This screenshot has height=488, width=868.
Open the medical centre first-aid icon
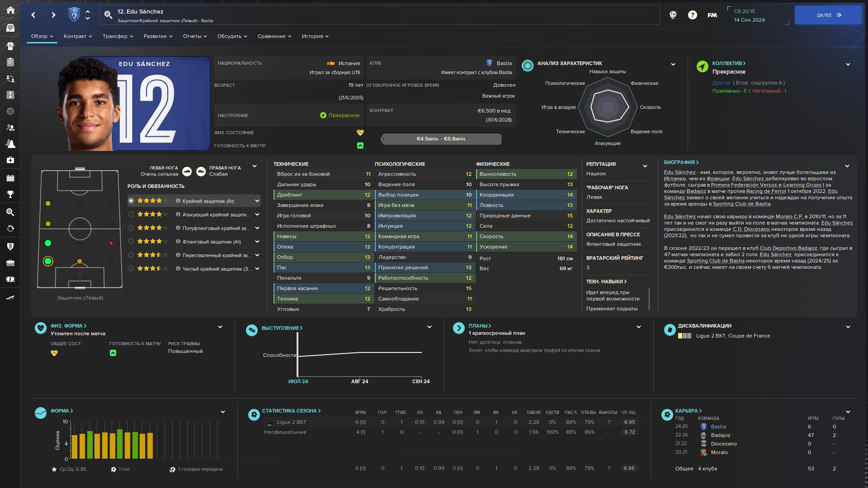point(10,160)
